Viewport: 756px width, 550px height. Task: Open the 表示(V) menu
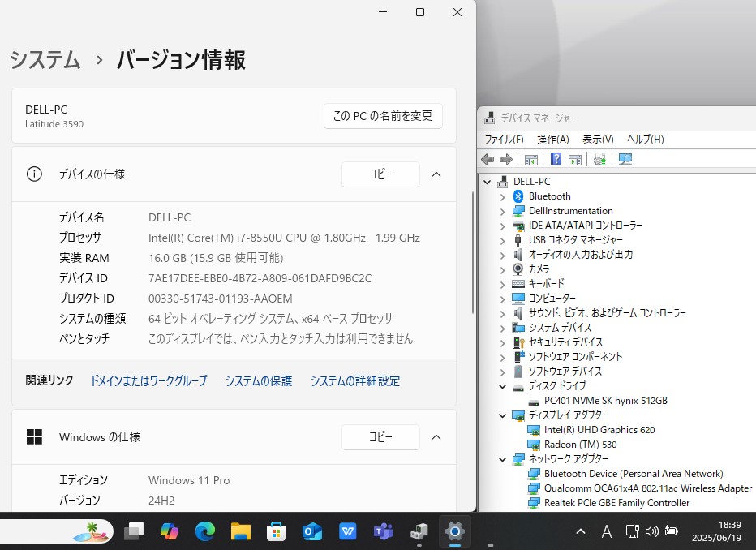coord(598,140)
